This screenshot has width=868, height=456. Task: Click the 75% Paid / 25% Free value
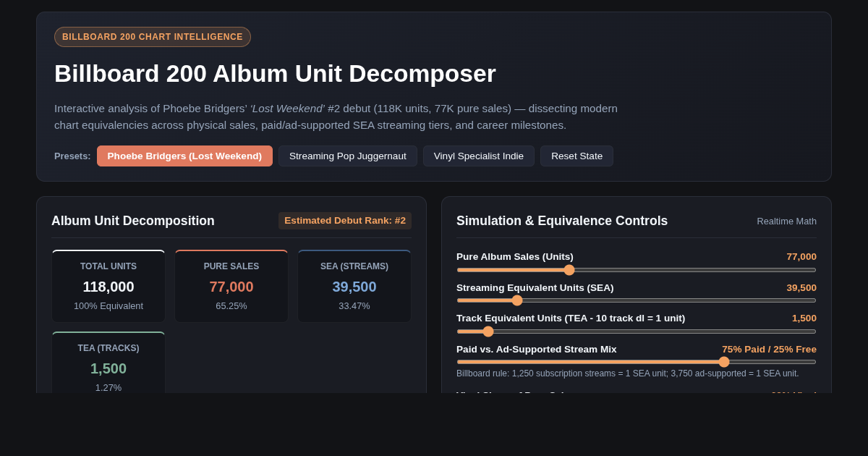769,349
